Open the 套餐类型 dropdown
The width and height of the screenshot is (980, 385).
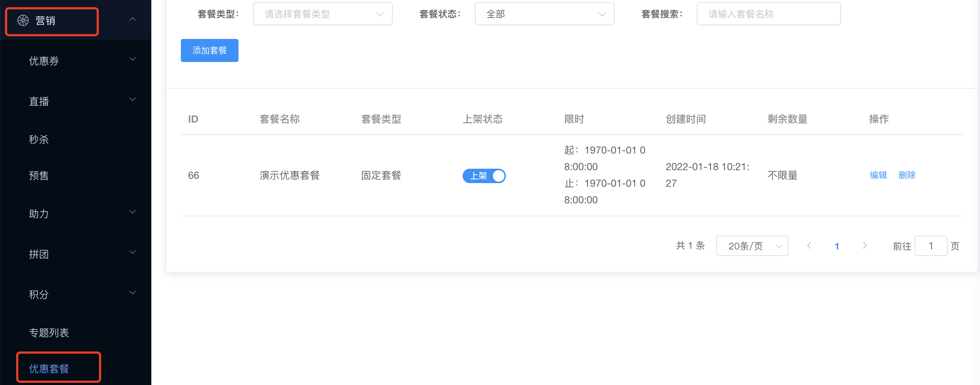pyautogui.click(x=322, y=14)
